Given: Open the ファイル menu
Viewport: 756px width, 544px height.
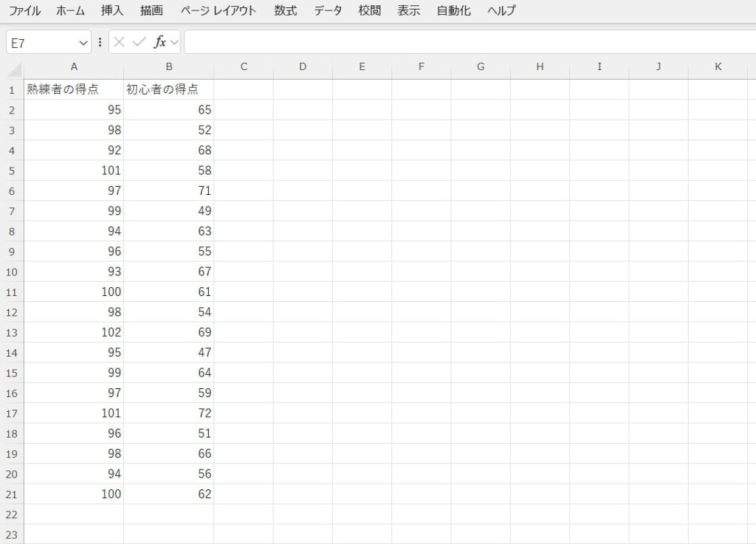Looking at the screenshot, I should 24,11.
